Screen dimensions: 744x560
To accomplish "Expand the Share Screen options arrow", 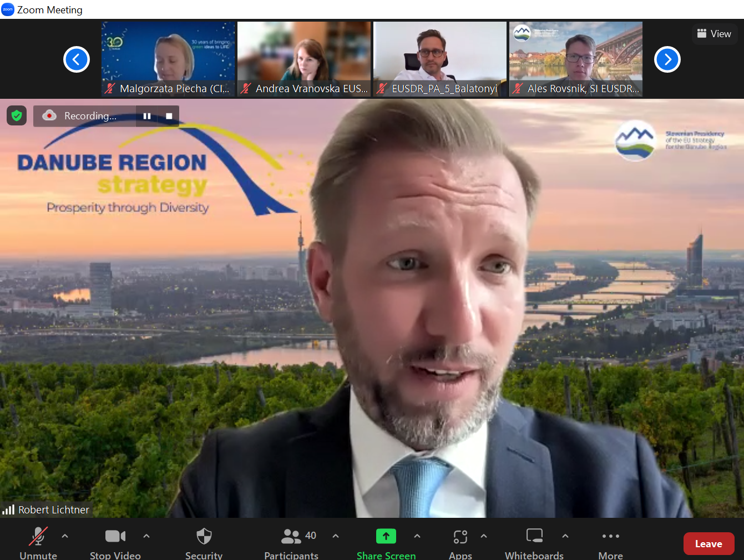I will (417, 536).
